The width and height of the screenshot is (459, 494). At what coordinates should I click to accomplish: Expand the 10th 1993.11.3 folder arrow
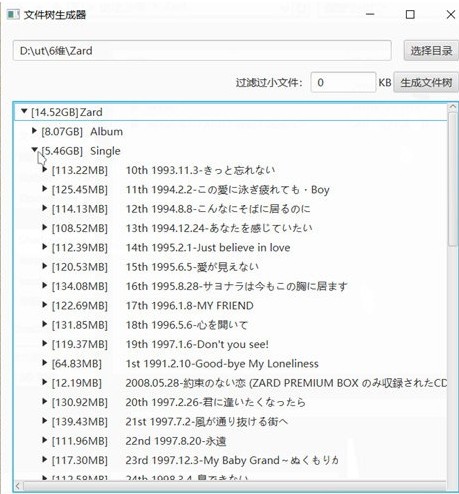[x=44, y=169]
